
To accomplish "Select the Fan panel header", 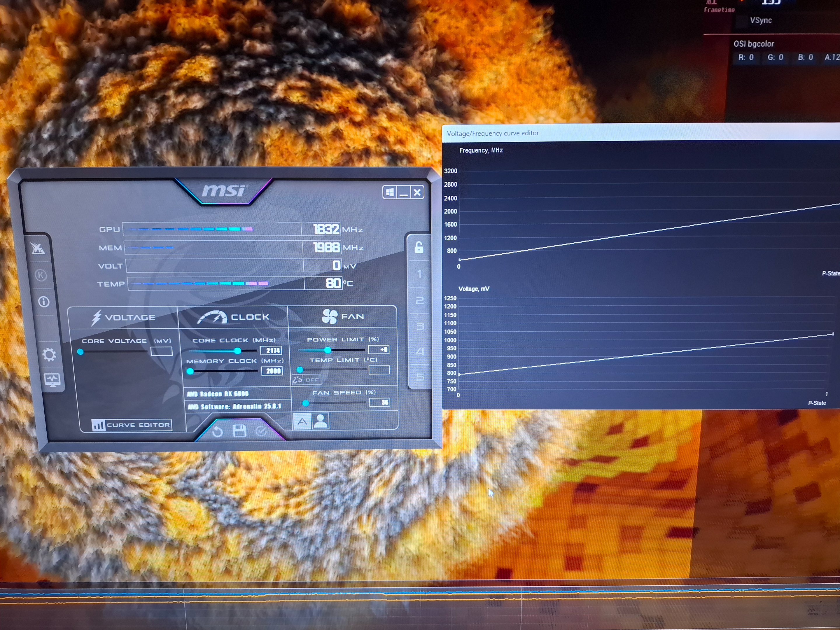I will tap(342, 316).
